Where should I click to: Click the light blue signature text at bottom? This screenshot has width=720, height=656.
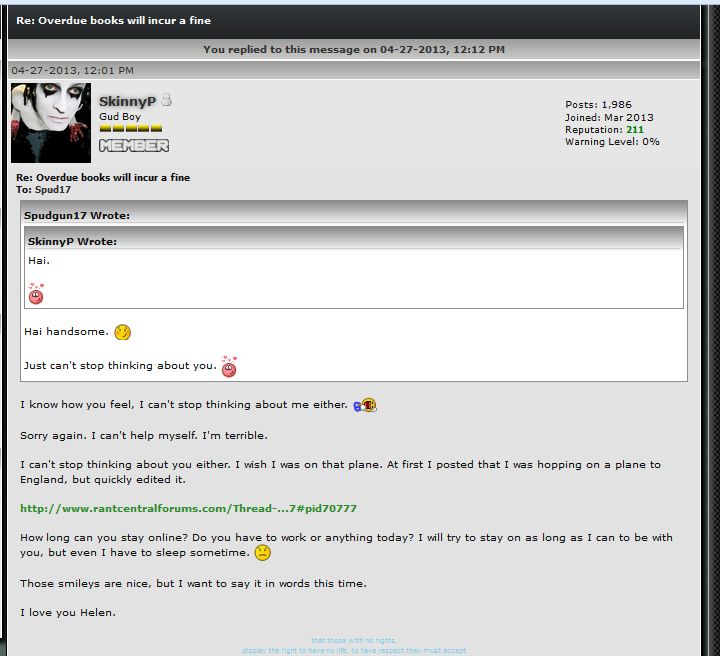click(354, 645)
